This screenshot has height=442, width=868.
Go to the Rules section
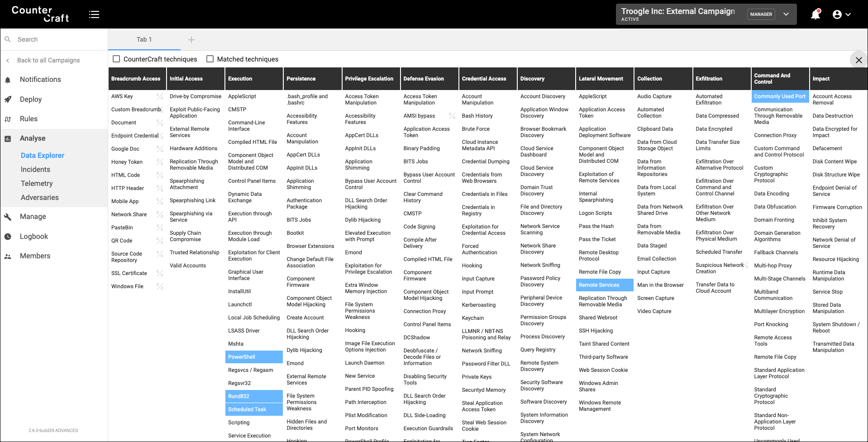(x=29, y=119)
